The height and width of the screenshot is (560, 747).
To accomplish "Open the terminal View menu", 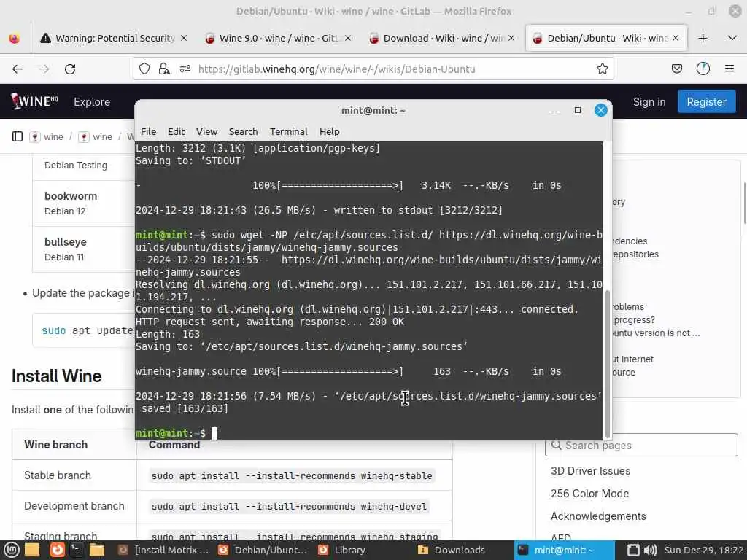I will click(206, 131).
